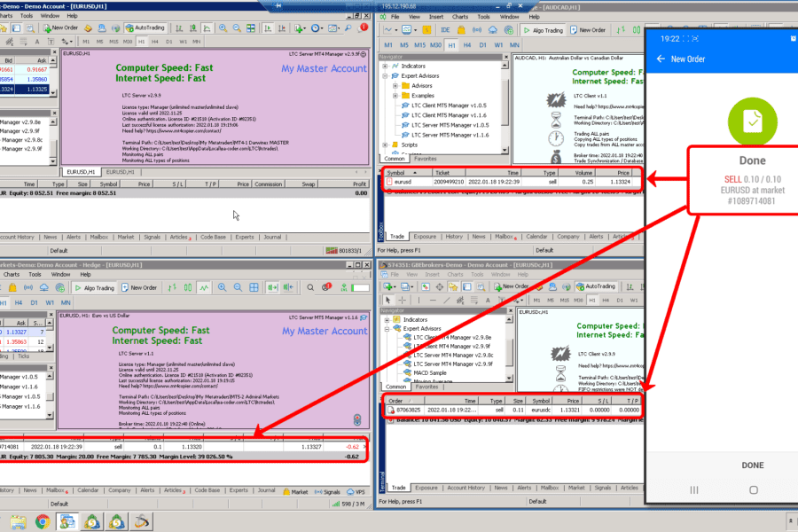Open IDE from AUDCAD window toolbar
Viewport: 798px width, 532px height.
(x=445, y=30)
